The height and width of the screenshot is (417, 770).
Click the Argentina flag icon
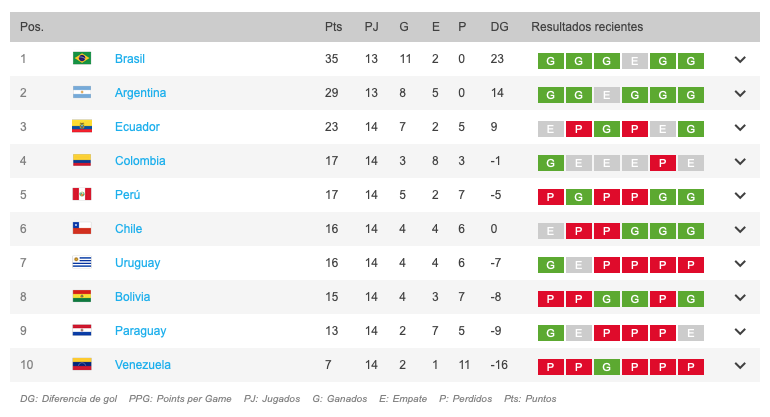coord(82,93)
